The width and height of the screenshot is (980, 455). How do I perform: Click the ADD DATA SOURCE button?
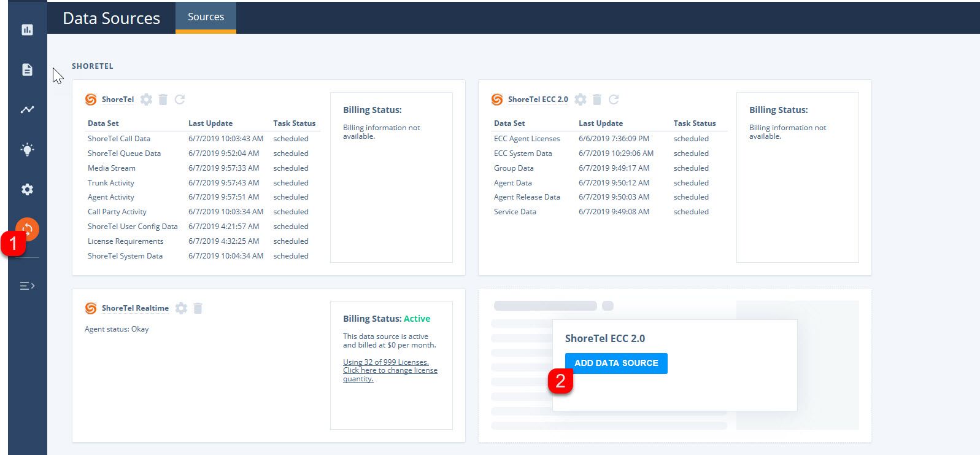[x=616, y=363]
